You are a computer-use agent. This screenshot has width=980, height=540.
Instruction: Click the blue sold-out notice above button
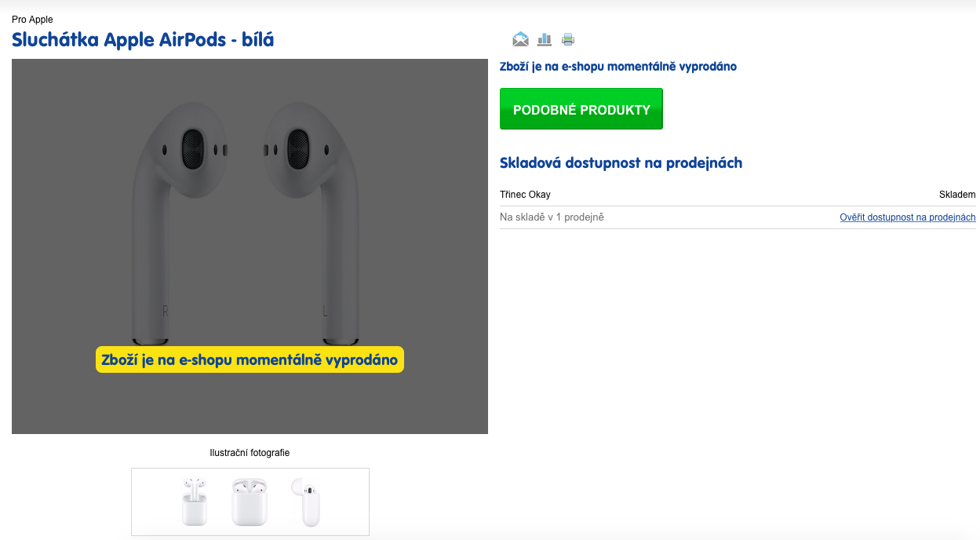point(618,67)
